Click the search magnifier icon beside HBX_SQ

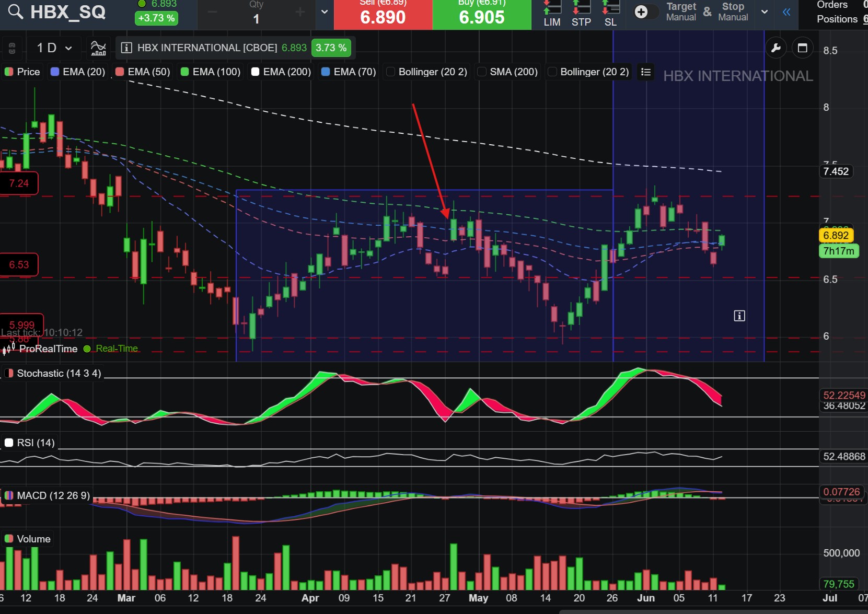tap(16, 12)
